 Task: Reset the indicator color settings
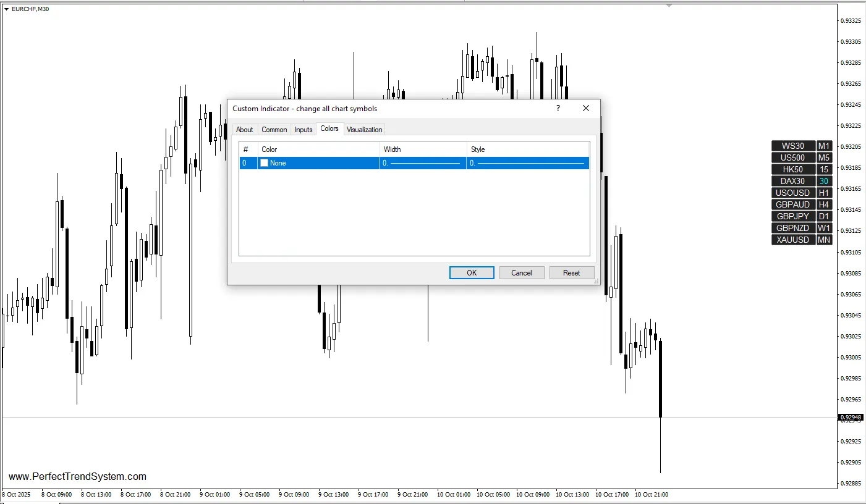coord(571,272)
